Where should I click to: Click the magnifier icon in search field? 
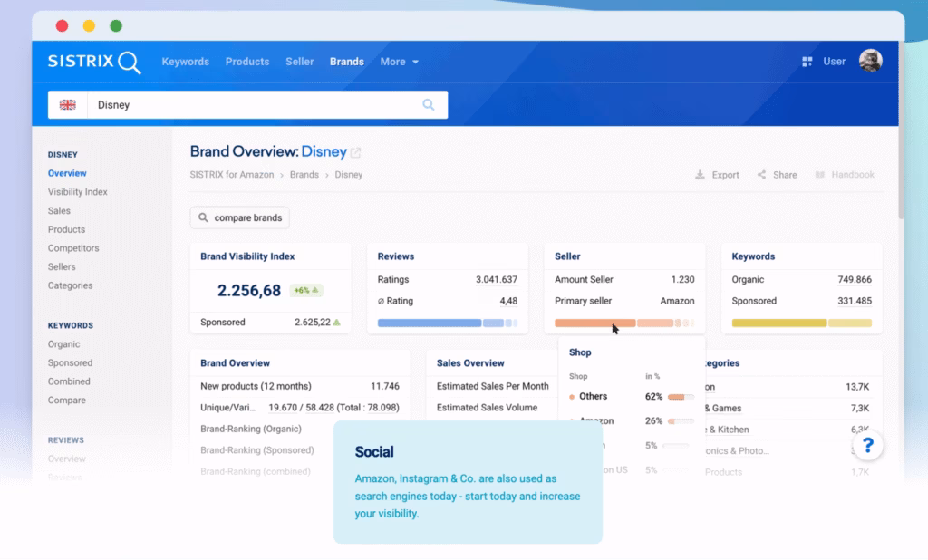point(429,105)
